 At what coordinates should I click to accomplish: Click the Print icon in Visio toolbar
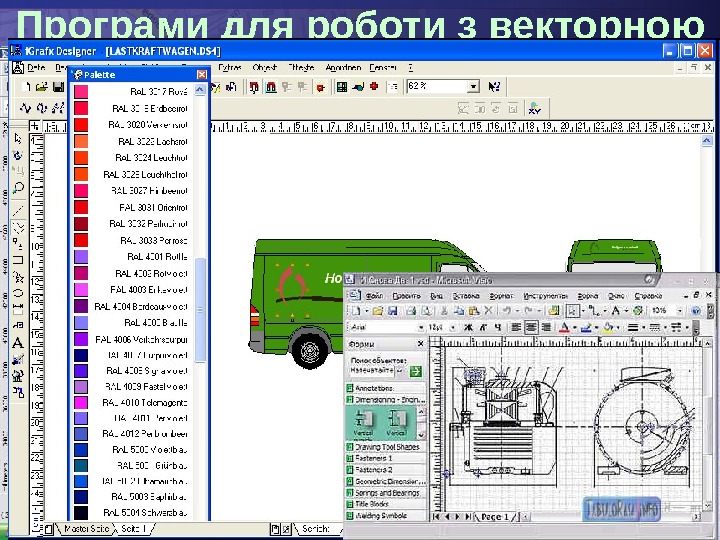(x=411, y=311)
